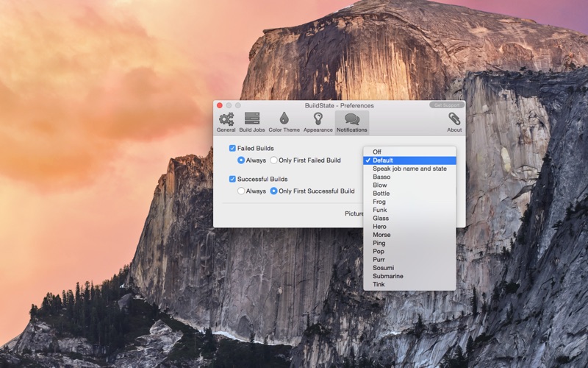Screen dimensions: 588x368
Task: Choose Always under Successful Builds
Action: [x=241, y=191]
